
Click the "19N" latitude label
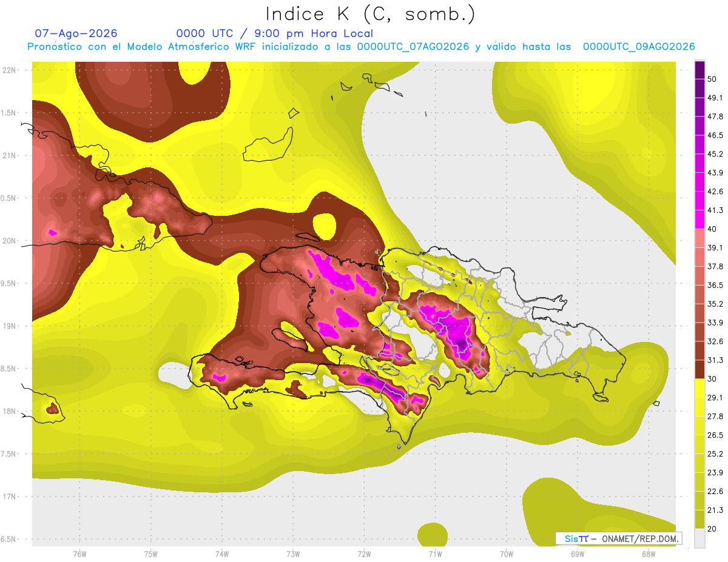8,326
